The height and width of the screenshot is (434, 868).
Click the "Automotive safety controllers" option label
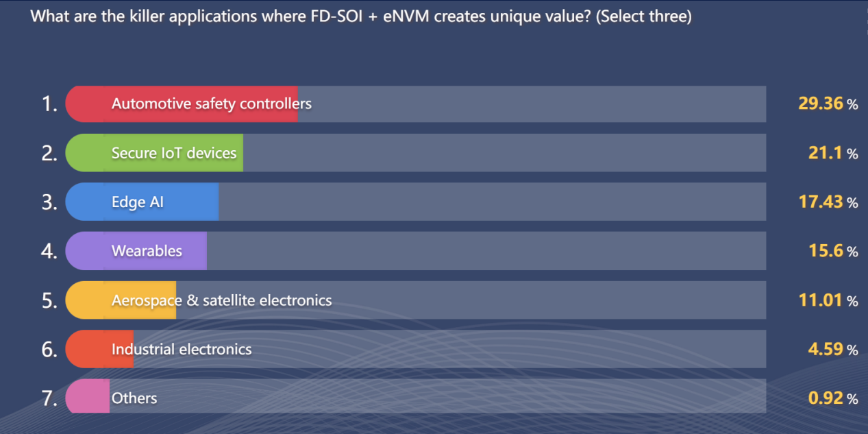(x=211, y=104)
